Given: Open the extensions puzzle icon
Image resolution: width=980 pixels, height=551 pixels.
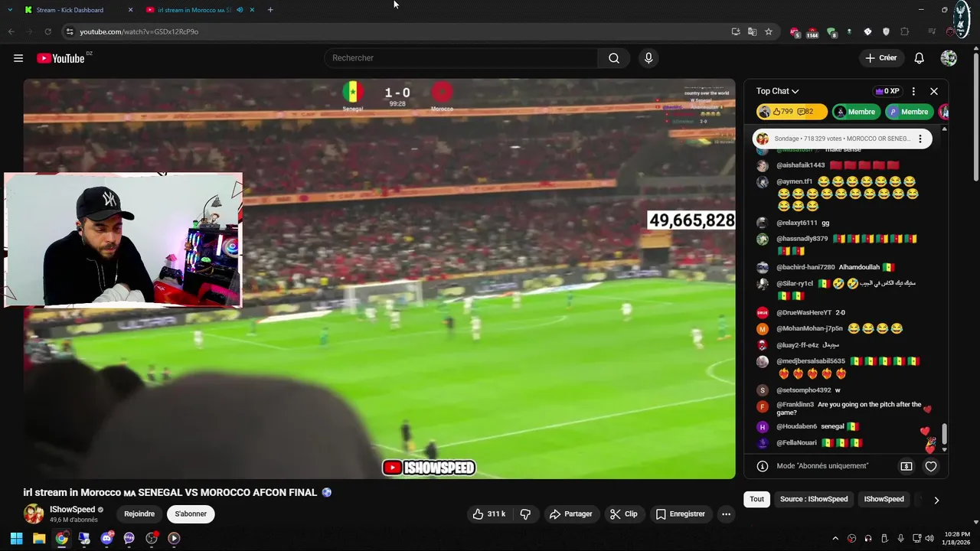Looking at the screenshot, I should pyautogui.click(x=905, y=31).
